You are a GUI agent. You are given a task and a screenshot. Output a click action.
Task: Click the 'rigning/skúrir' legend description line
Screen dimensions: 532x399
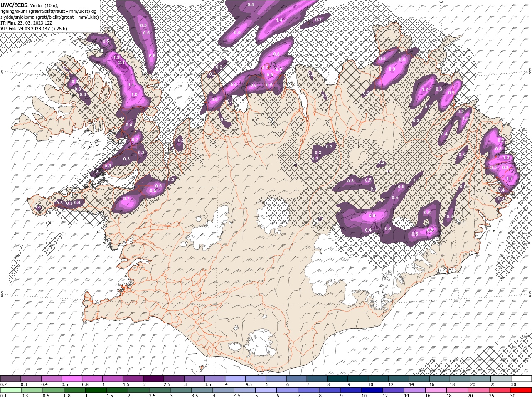pyautogui.click(x=48, y=12)
